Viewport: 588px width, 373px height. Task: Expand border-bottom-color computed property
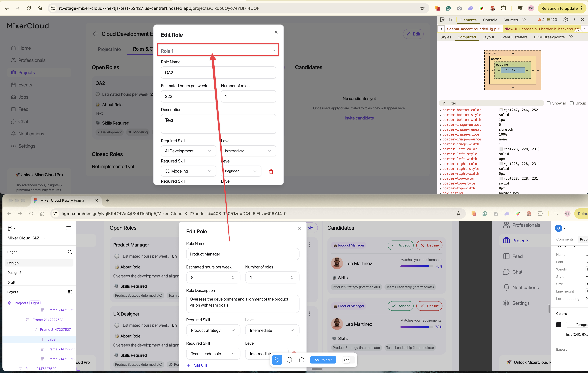click(440, 110)
